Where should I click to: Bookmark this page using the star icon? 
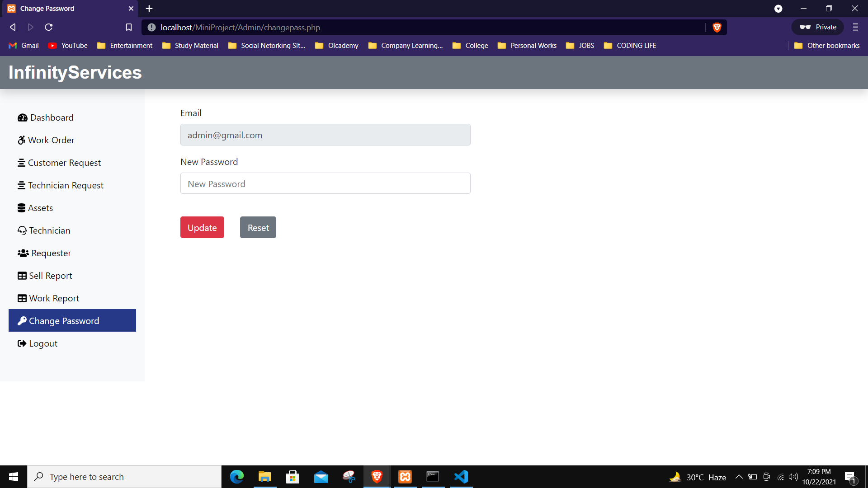coord(129,27)
